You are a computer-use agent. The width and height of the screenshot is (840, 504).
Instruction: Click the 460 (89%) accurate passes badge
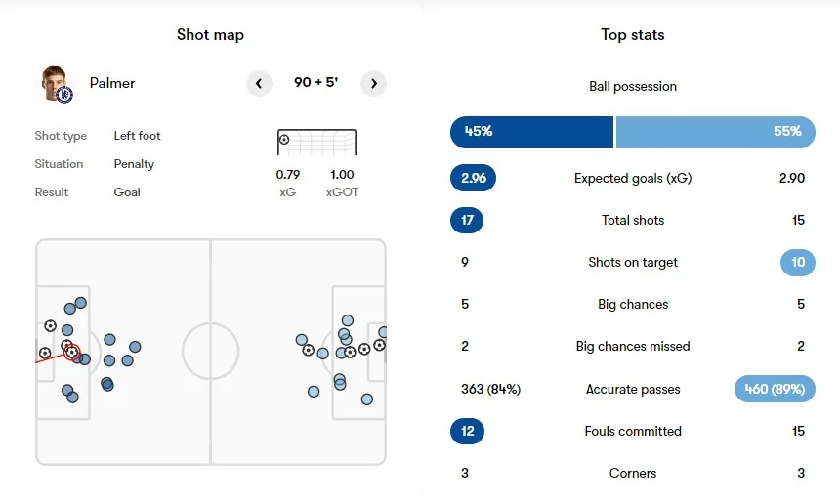point(774,389)
